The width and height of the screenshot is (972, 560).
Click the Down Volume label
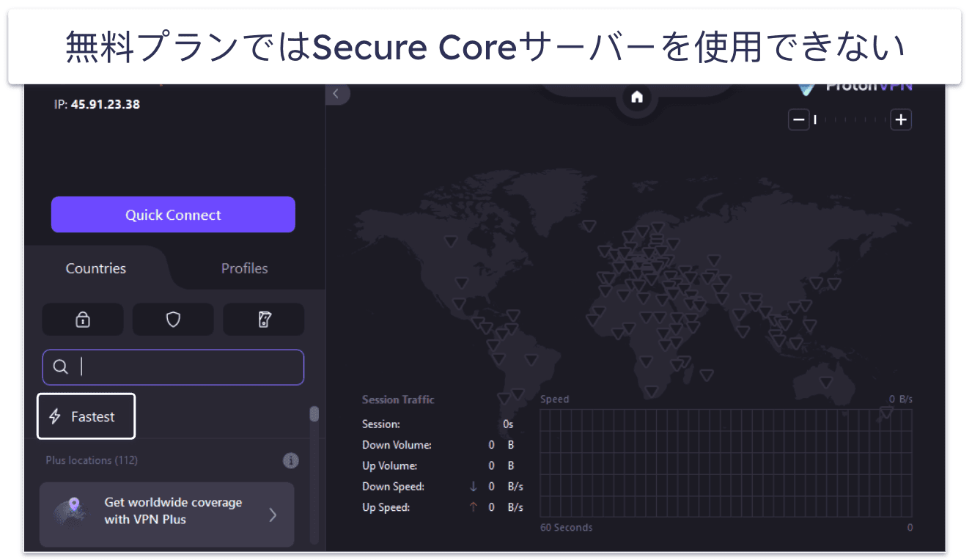(397, 445)
